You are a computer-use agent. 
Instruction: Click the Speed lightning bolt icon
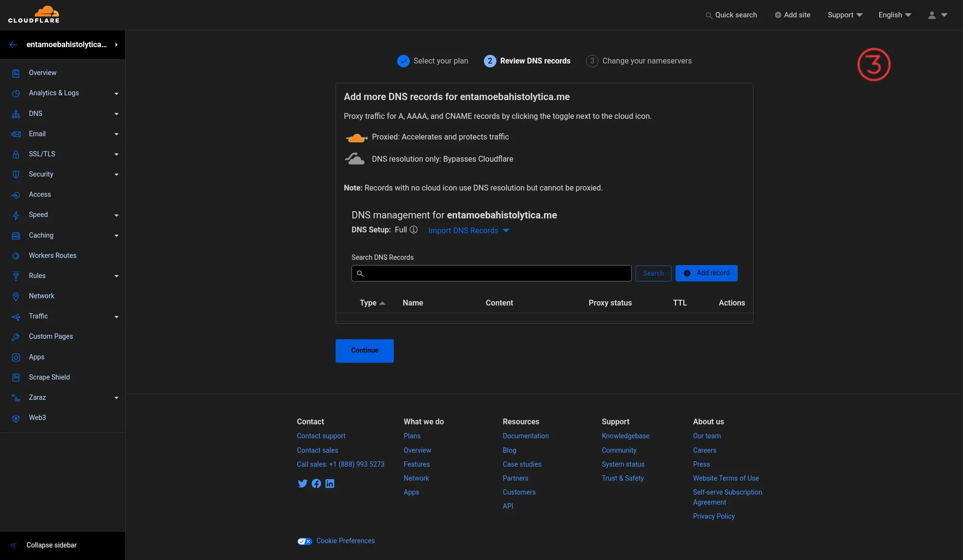click(16, 215)
